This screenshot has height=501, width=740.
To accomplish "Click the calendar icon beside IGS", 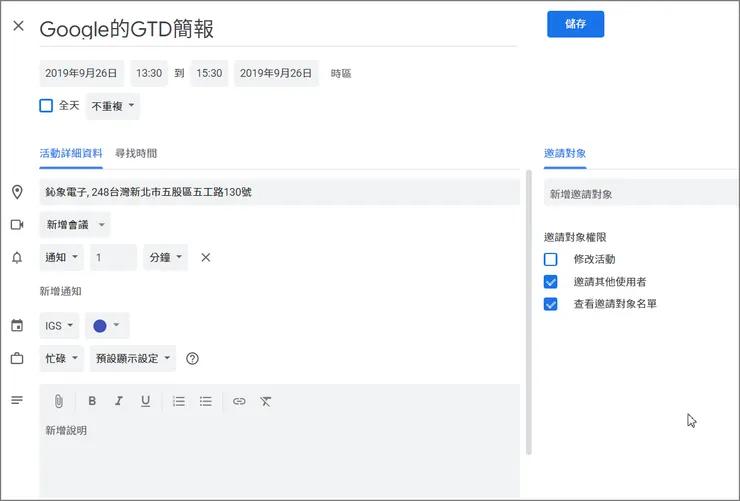I will tap(17, 326).
